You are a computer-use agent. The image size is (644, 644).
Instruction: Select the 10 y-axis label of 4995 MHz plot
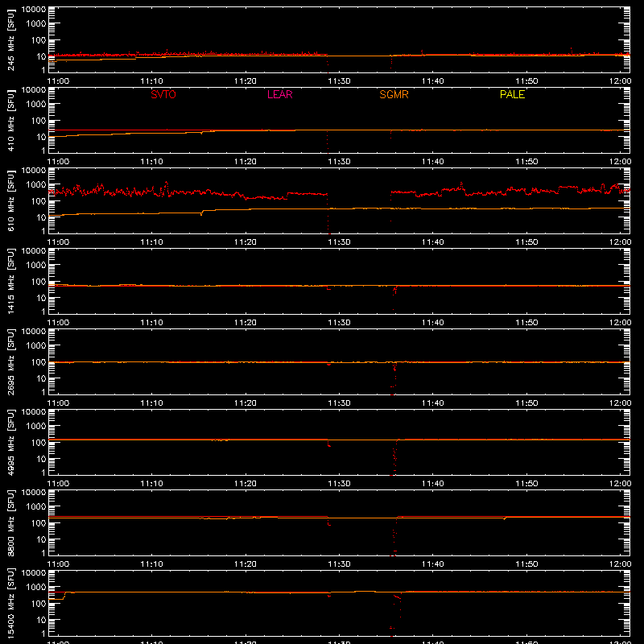click(x=41, y=459)
